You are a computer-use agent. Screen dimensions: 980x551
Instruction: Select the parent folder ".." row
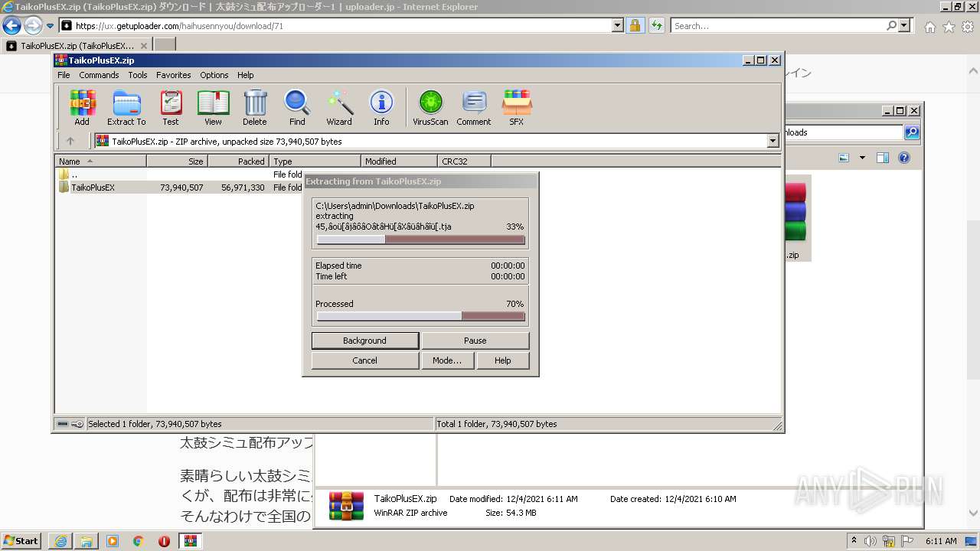pos(179,174)
